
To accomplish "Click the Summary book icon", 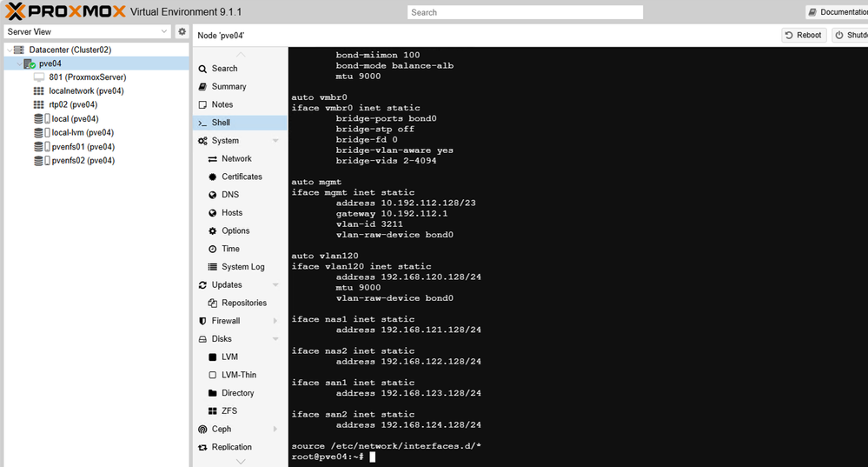I will pos(202,86).
